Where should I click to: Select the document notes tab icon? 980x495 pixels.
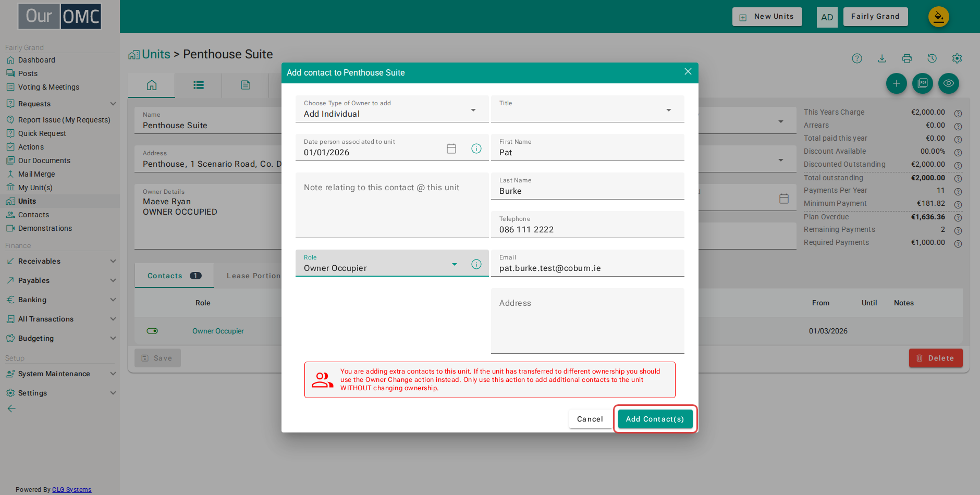[246, 85]
